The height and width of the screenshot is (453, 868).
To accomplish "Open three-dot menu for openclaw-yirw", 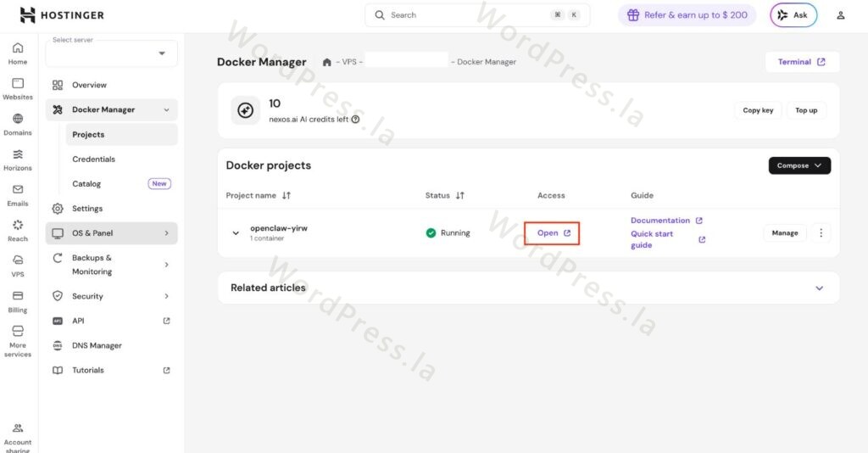I will coord(820,232).
